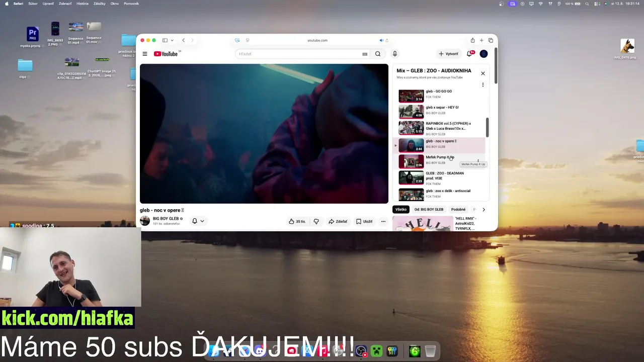Open the BIG BOY GLEB channel name link
The image size is (644, 362).
[x=166, y=219]
